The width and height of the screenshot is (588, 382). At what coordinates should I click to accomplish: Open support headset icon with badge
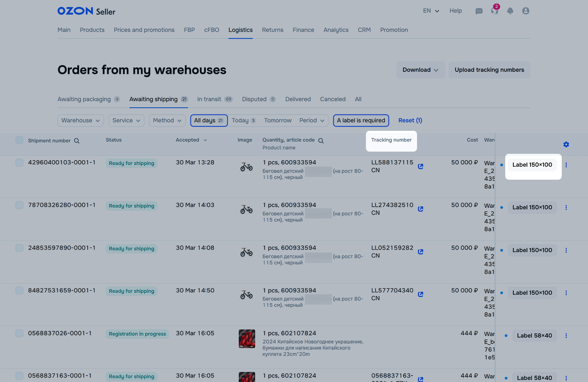click(x=494, y=11)
